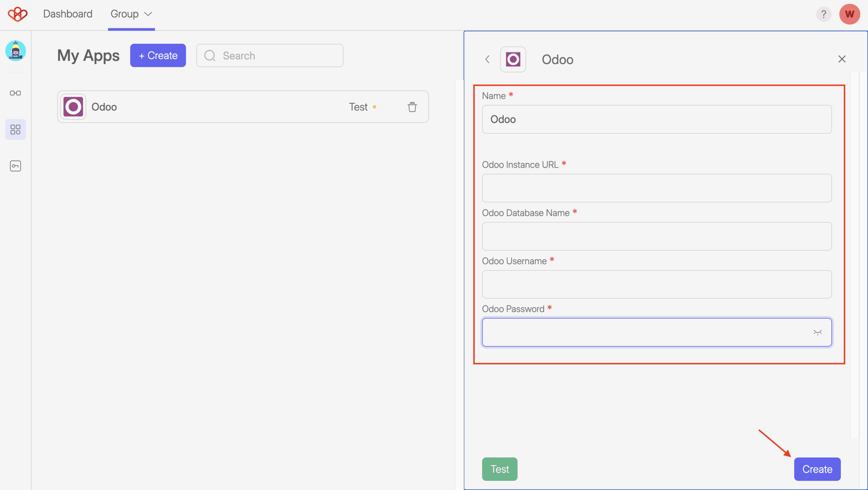Image resolution: width=868 pixels, height=490 pixels.
Task: Focus the Odoo Database Name field
Action: [x=657, y=236]
